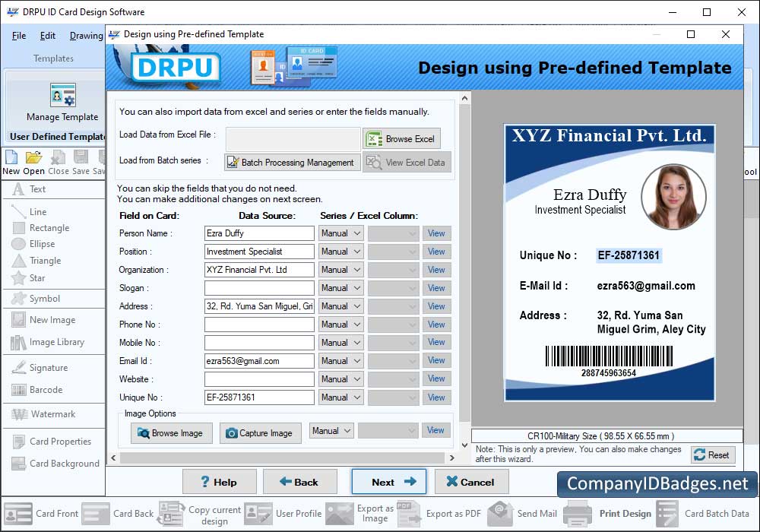Select the Rectangle shape tool
Screen dimensions: 760x532
coord(41,228)
